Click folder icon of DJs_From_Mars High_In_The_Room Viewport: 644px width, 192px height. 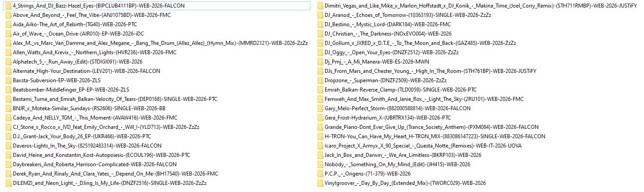320,71
